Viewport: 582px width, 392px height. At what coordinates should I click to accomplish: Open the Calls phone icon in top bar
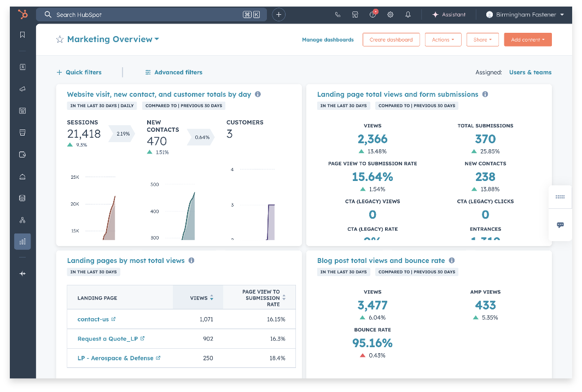tap(337, 14)
